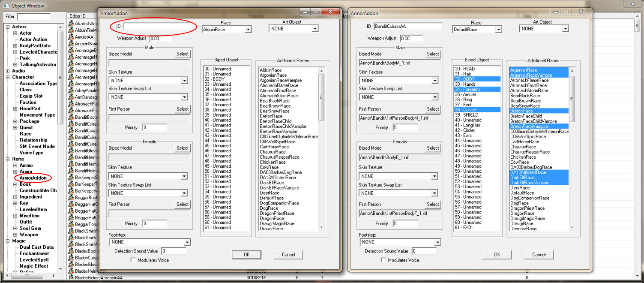Expand the Audio tree node

(x=8, y=71)
